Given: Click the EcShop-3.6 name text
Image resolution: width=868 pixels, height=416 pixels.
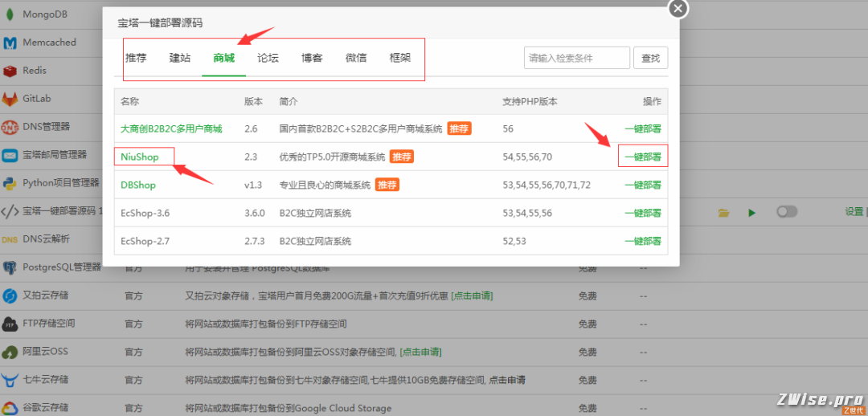Looking at the screenshot, I should pos(144,213).
